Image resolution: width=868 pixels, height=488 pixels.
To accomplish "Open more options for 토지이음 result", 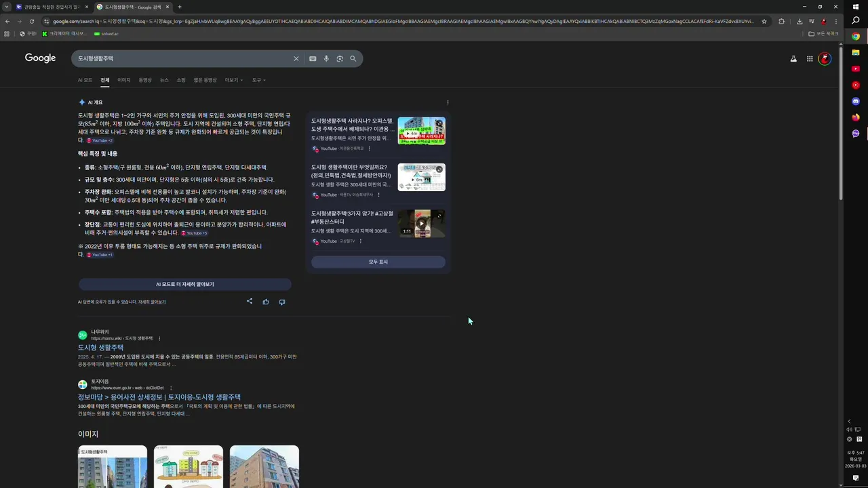I will 171,388.
